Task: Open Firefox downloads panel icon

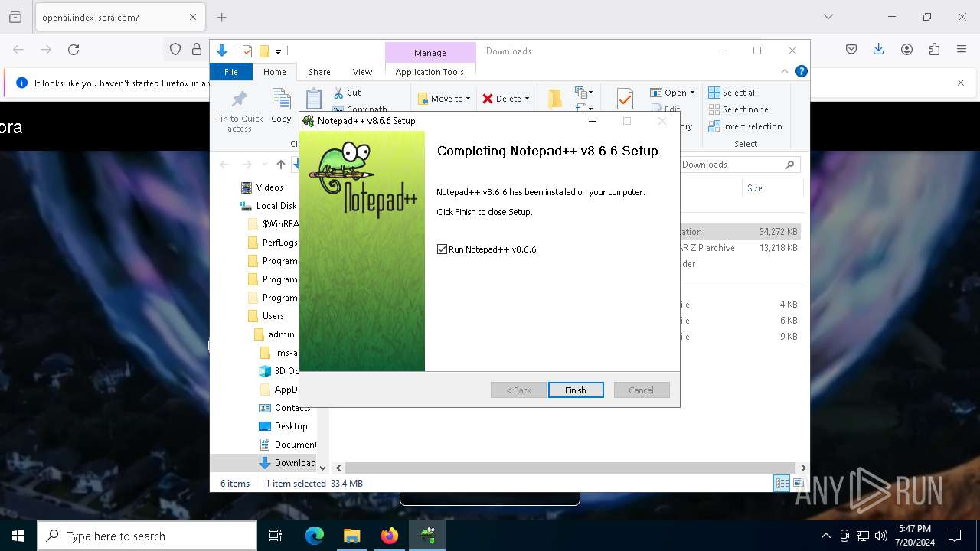Action: [879, 50]
